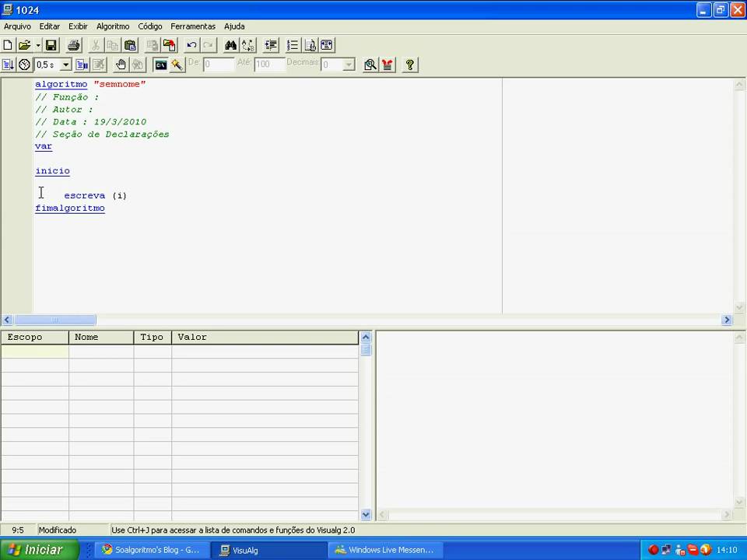
Task: Open the Exibir menu
Action: 78,26
